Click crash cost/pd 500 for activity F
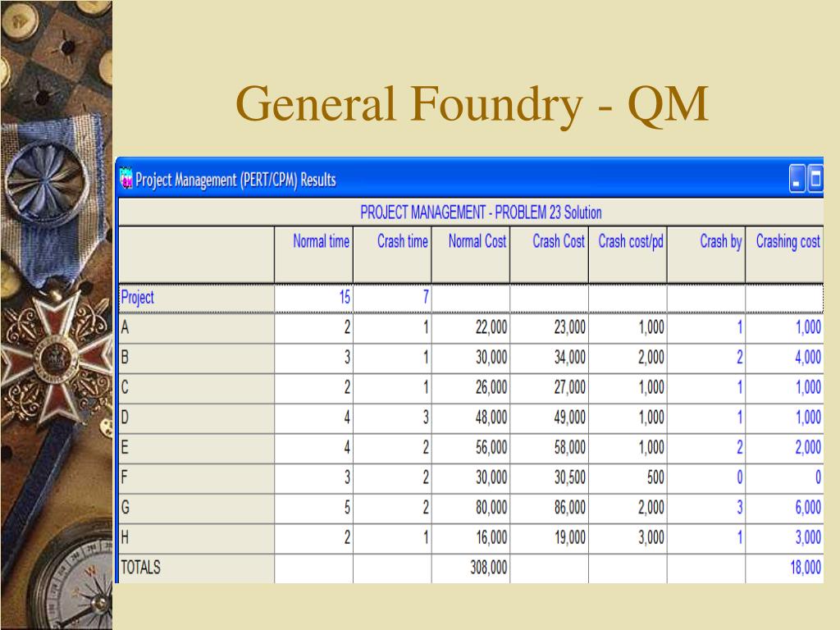Screen dimensions: 840x630 [x=655, y=477]
